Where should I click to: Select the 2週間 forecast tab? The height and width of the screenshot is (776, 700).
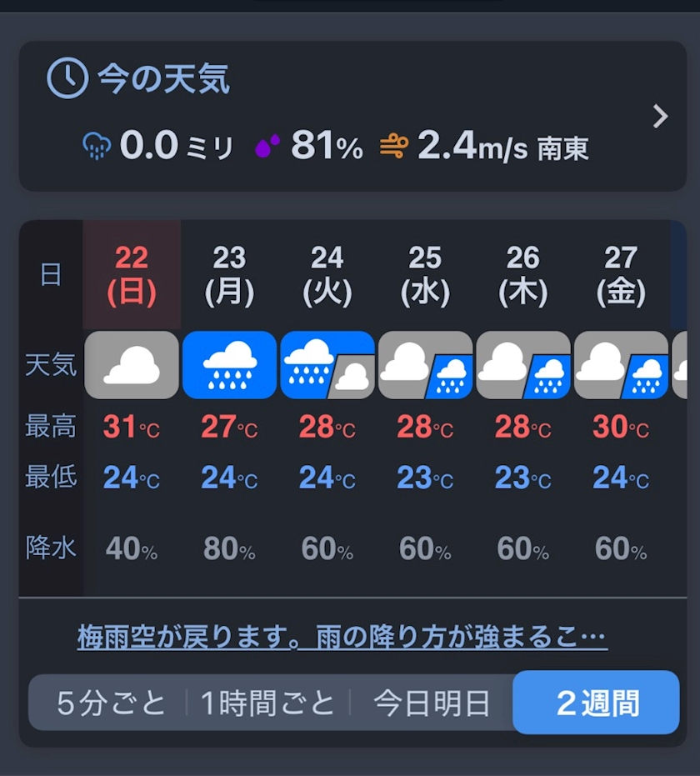tap(597, 703)
